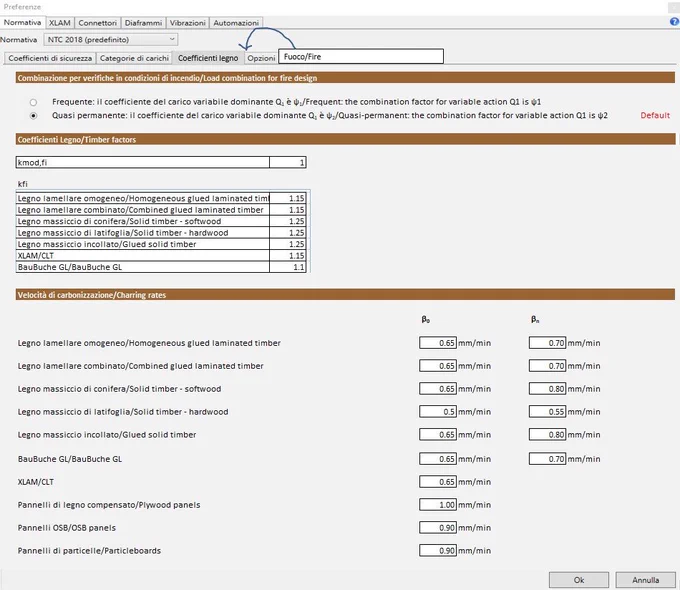680x590 pixels.
Task: Edit β0 for Combined glued laminated timber
Action: [x=438, y=366]
